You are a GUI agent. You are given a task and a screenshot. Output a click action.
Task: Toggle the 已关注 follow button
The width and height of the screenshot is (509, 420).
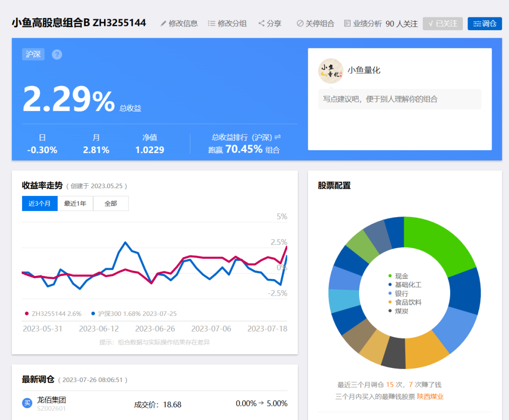click(x=443, y=24)
